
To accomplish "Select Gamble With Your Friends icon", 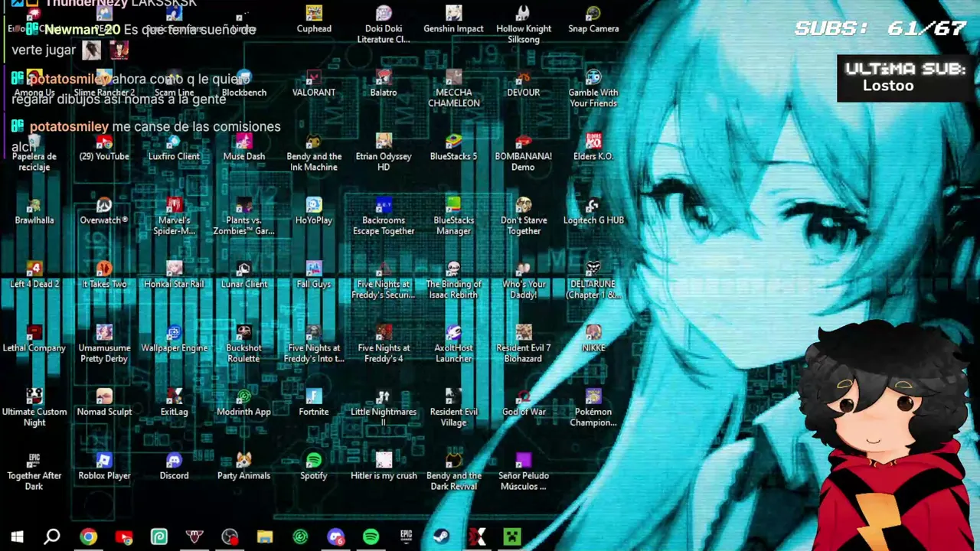I will 593,89.
